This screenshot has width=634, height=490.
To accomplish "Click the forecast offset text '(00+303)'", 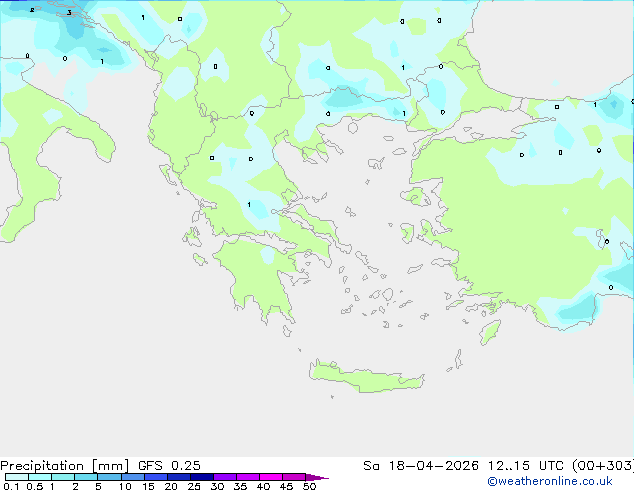I will coord(603,466).
